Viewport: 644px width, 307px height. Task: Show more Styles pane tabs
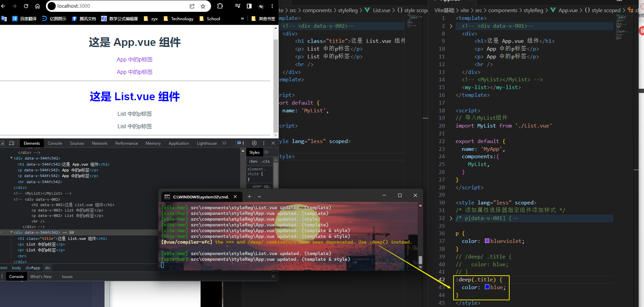pyautogui.click(x=266, y=152)
